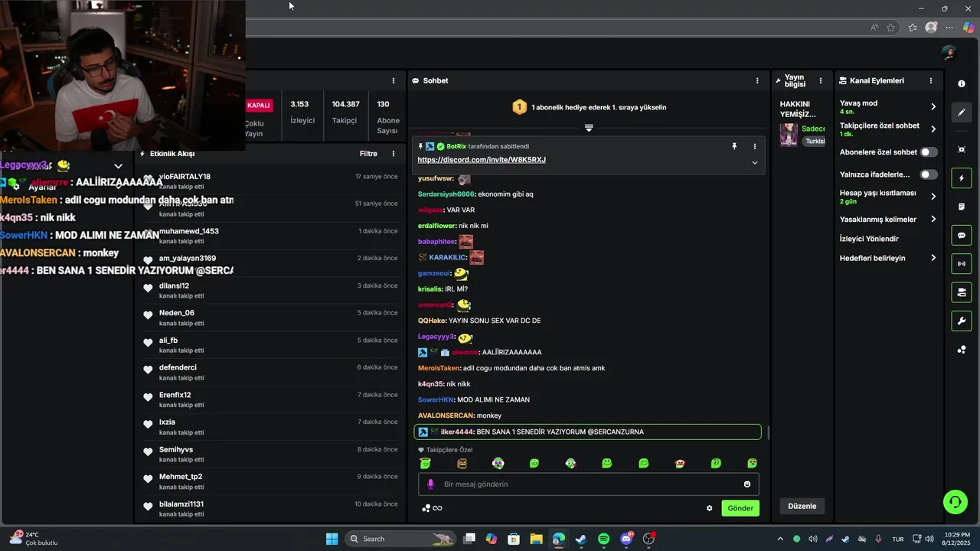Click İzleyici Yönlendir option
The width and height of the screenshot is (980, 551).
pyautogui.click(x=869, y=239)
